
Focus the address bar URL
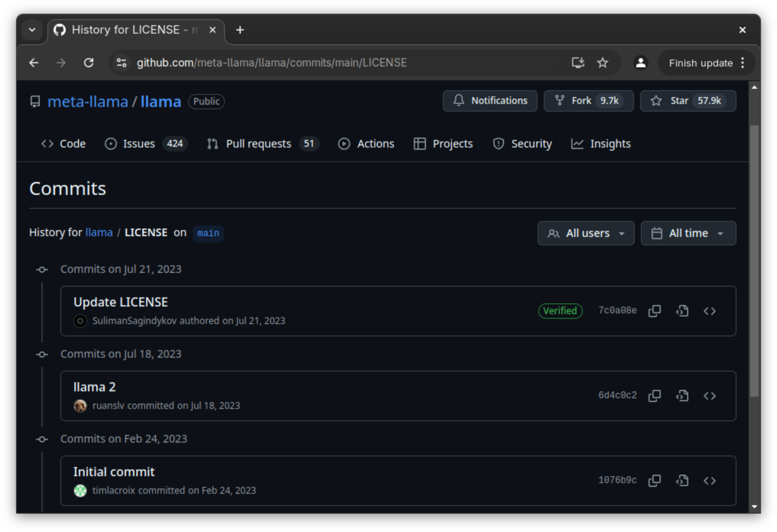point(271,63)
